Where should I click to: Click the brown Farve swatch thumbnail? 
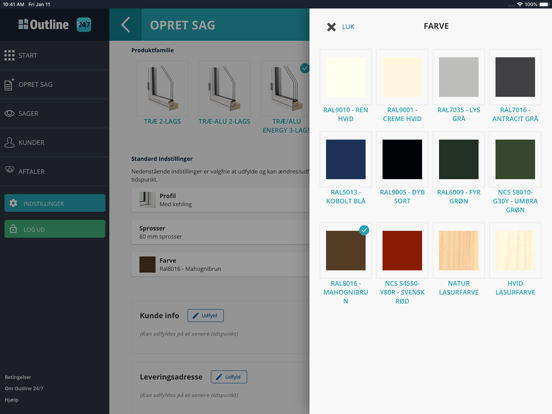[147, 264]
